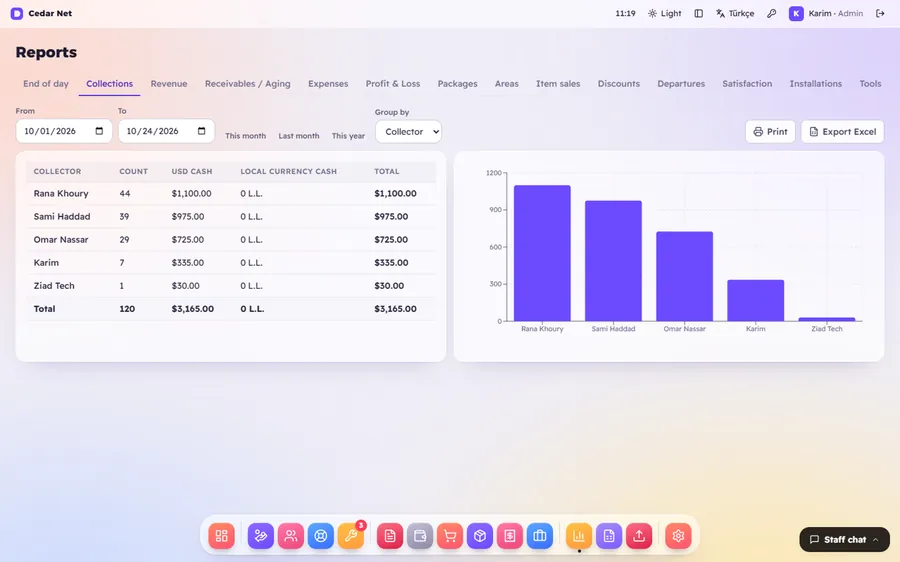Open the orange bar-chart reports dock icon

(579, 536)
